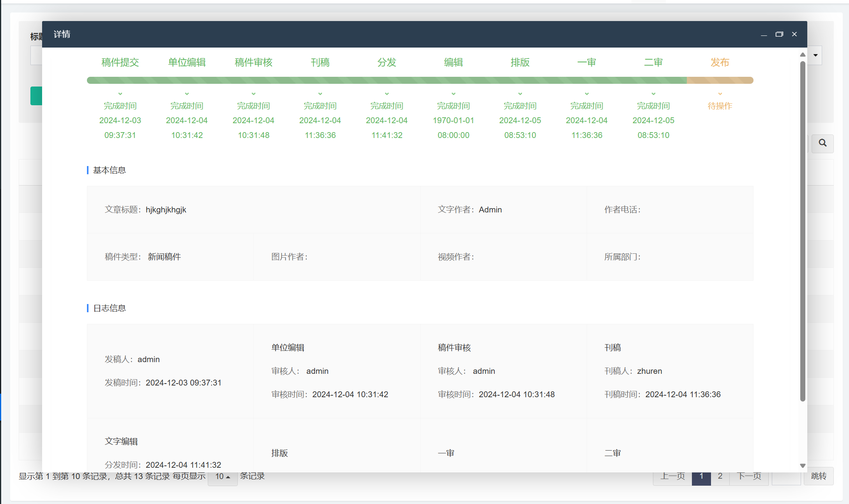
Task: Select the 发布 workflow step
Action: click(720, 62)
